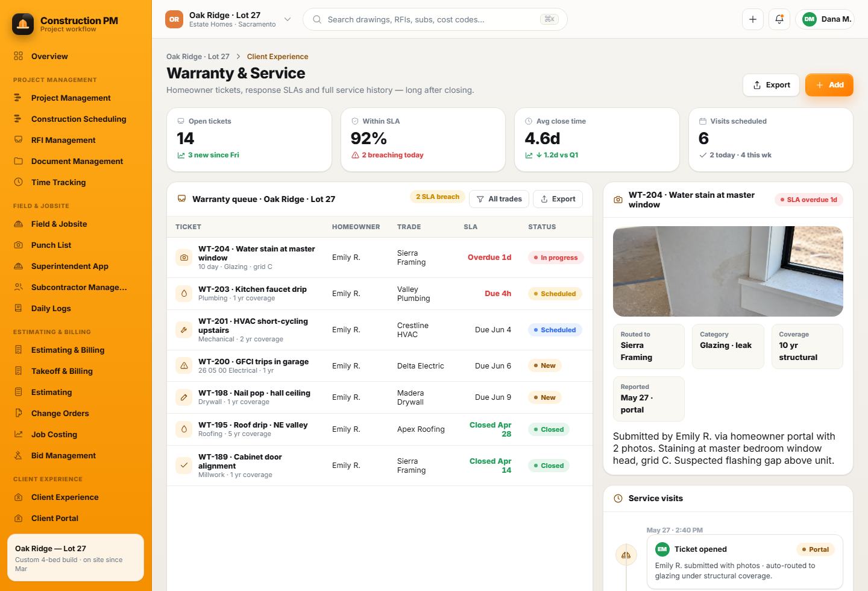Click the hard hat timeline icon

coord(626,555)
